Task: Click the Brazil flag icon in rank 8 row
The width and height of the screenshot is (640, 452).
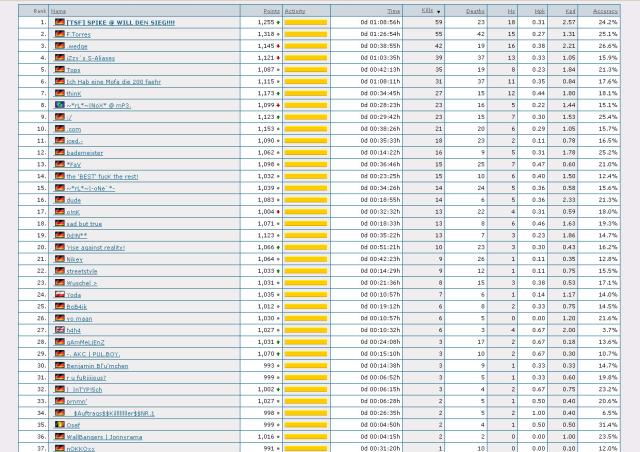Action: point(58,104)
